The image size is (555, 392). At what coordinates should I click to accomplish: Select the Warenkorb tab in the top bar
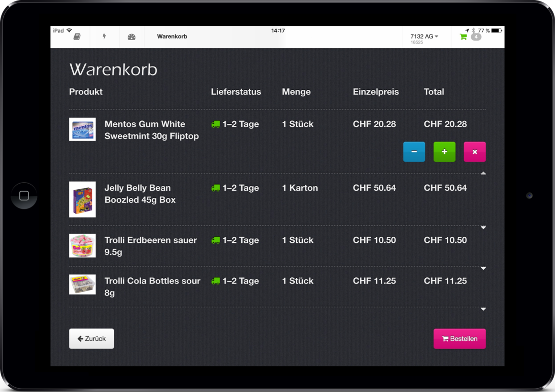pyautogui.click(x=172, y=36)
